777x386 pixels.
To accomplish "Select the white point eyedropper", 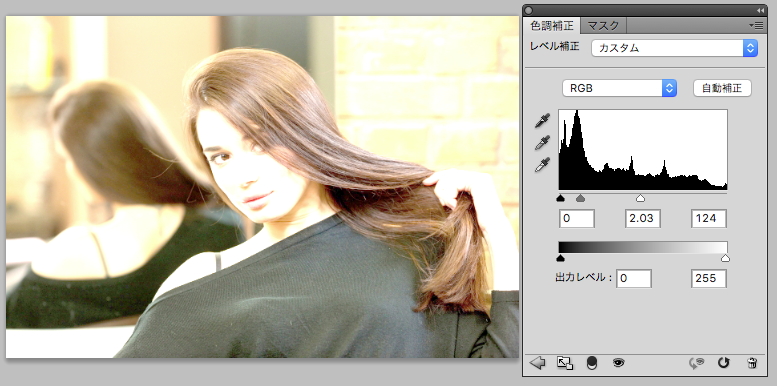I will [543, 165].
